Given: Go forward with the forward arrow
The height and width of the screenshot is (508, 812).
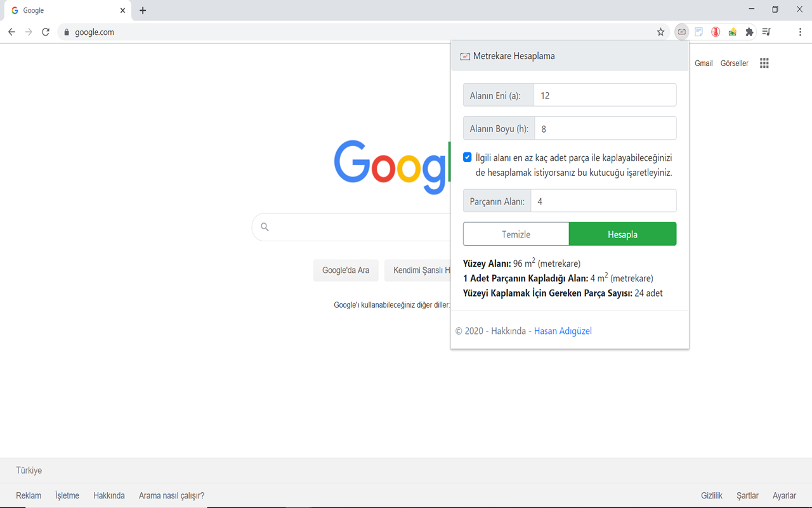Looking at the screenshot, I should coord(29,32).
